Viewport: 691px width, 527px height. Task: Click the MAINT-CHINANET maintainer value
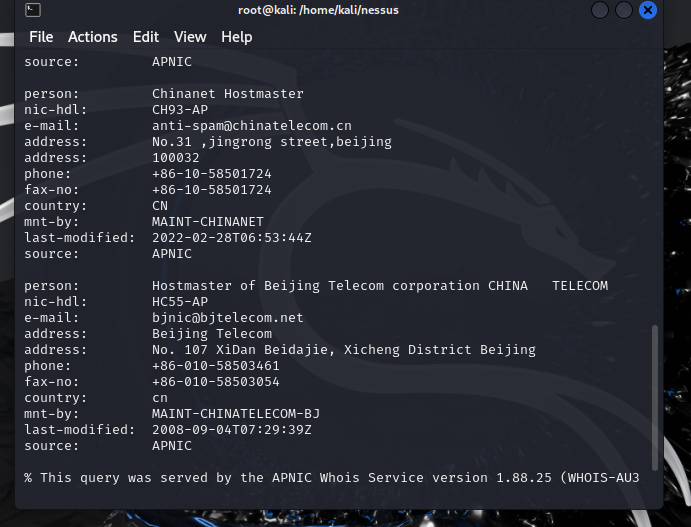(x=208, y=222)
